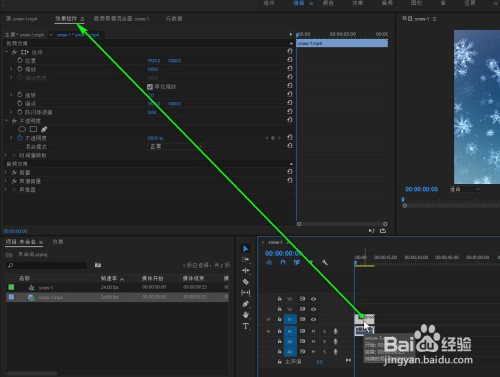Click the project panel search field
500x377 pixels.
(x=47, y=265)
